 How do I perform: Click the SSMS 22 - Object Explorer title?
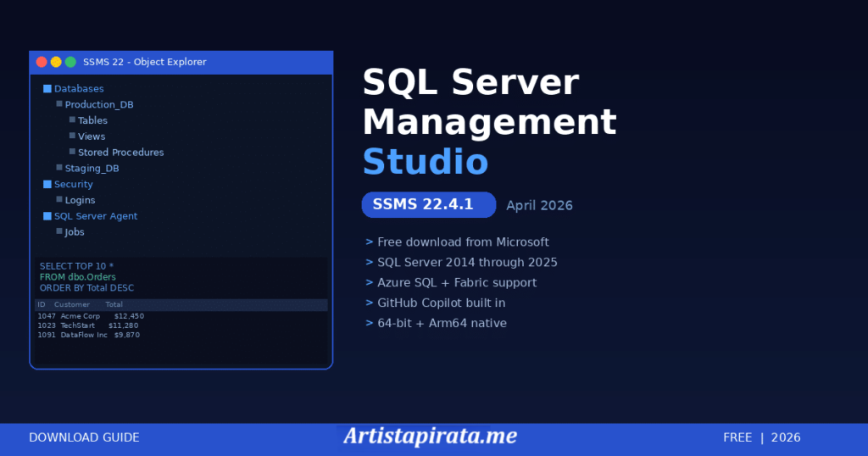click(144, 62)
